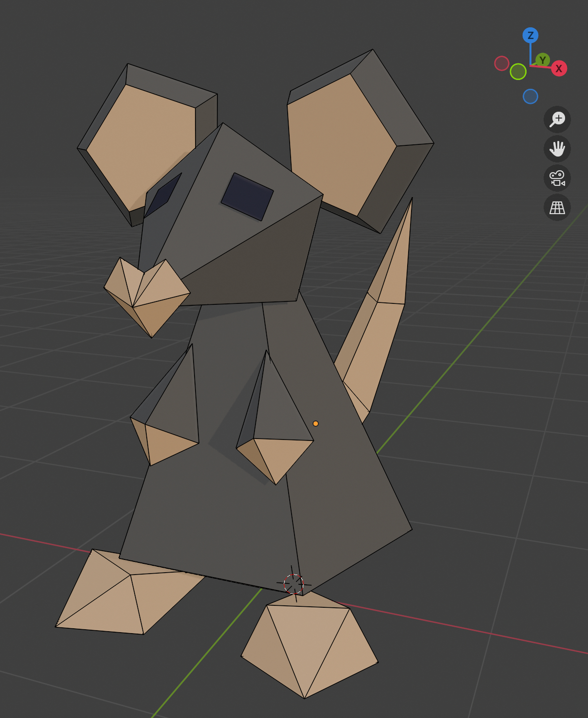Click the larger dark rectangular eye
The width and height of the screenshot is (588, 718).
pyautogui.click(x=247, y=197)
